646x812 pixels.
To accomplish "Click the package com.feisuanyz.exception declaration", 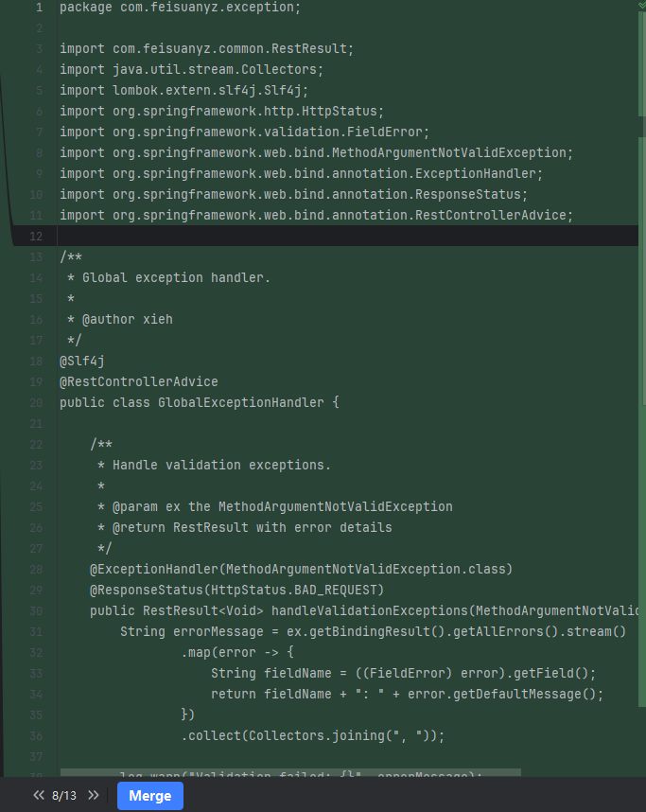I will [x=180, y=8].
